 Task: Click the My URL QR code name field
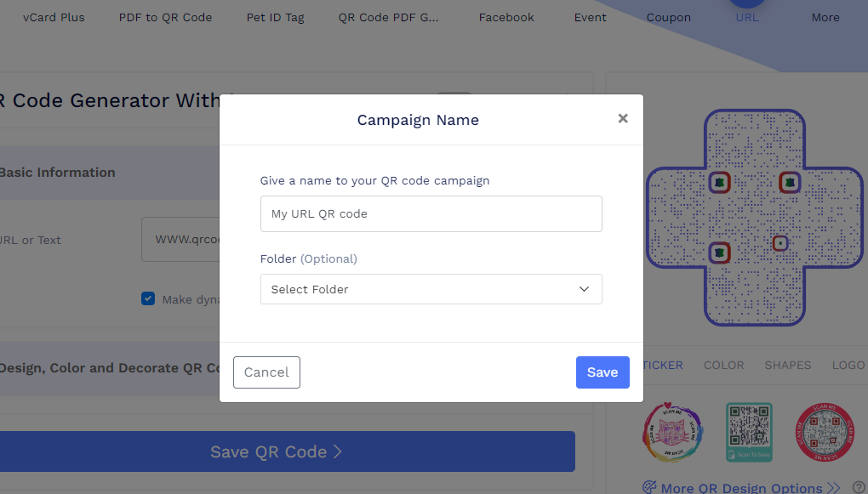[431, 213]
